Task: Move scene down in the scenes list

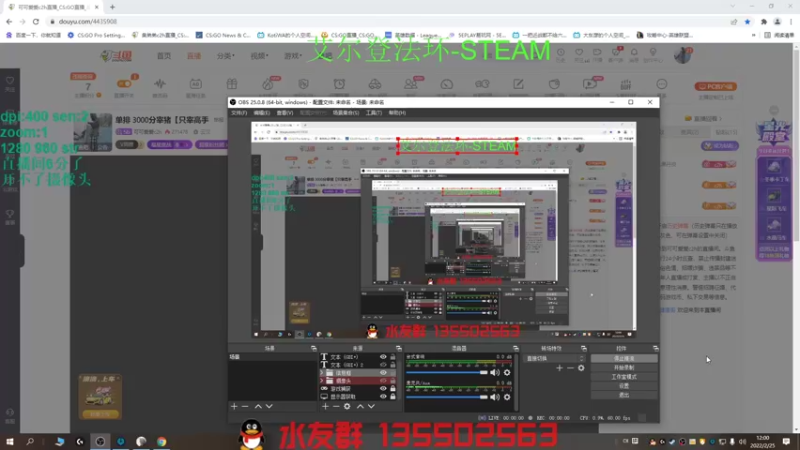Action: (269, 407)
